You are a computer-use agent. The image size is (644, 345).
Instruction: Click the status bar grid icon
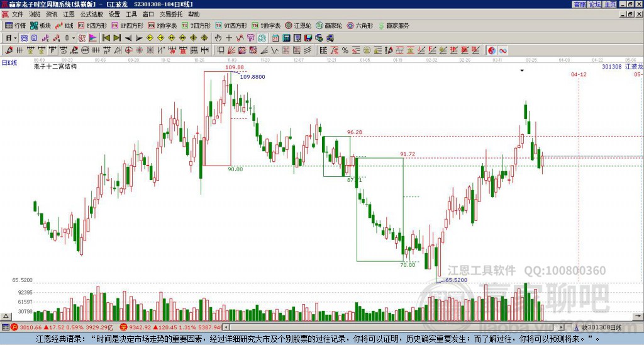[5, 328]
